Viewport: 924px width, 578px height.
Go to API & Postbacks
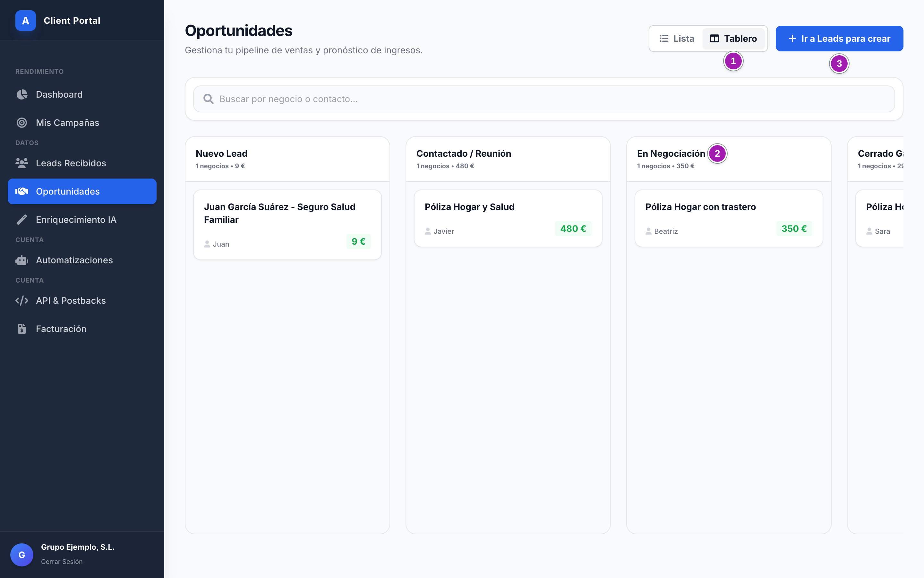(82, 301)
